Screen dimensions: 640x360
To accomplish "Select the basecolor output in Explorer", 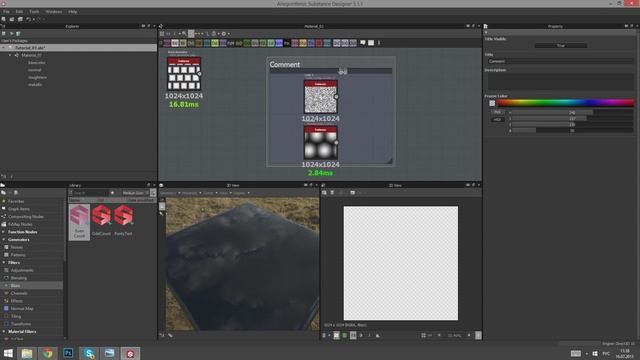I will (37, 63).
